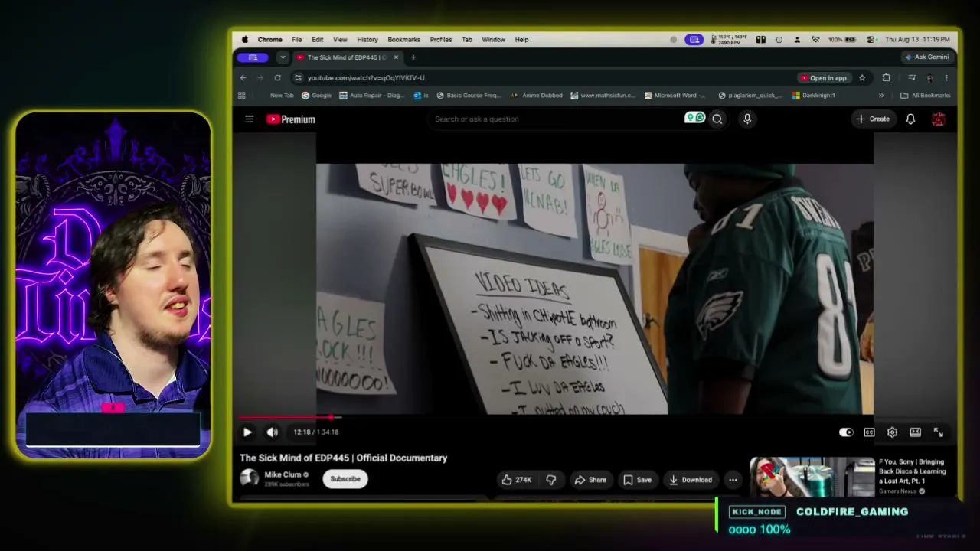Viewport: 980px width, 551px height.
Task: Click the menu bar date and time
Action: (919, 40)
